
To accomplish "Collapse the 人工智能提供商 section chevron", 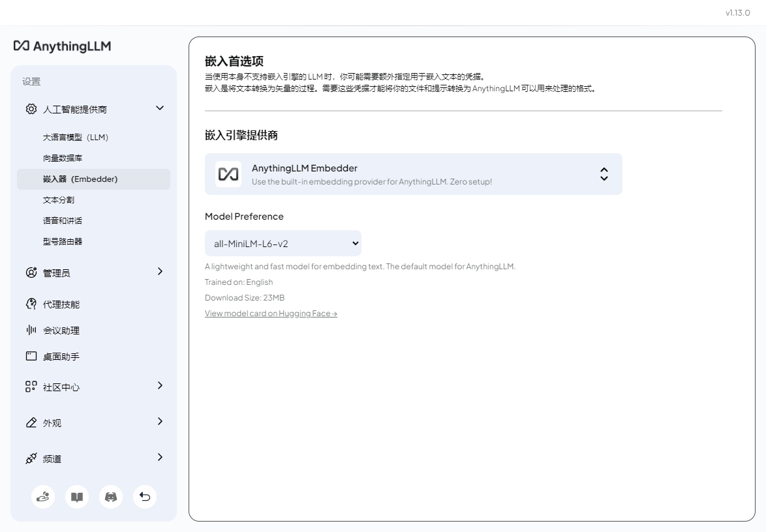I will click(x=160, y=108).
